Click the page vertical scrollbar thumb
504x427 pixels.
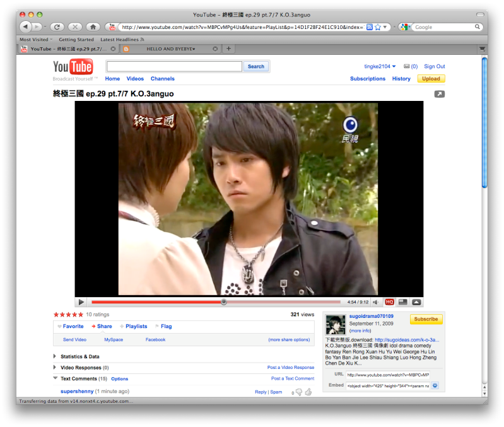[x=484, y=123]
